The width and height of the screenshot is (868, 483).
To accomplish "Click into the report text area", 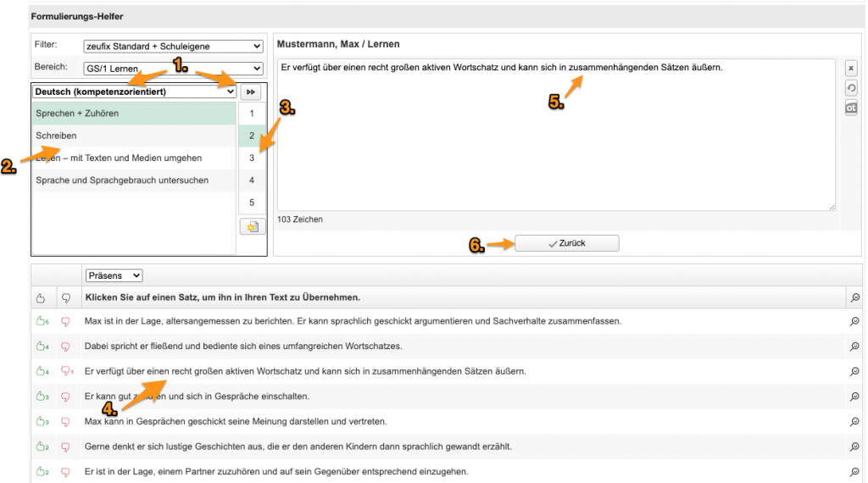I will [x=556, y=135].
